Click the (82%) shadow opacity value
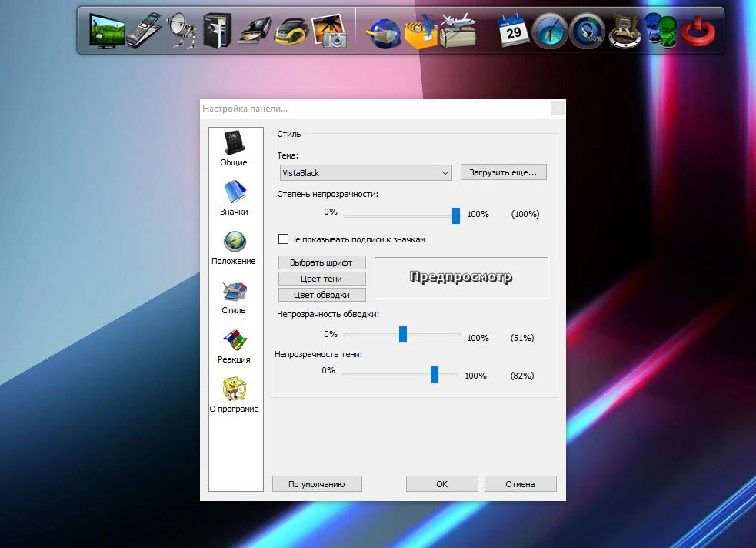 [522, 376]
